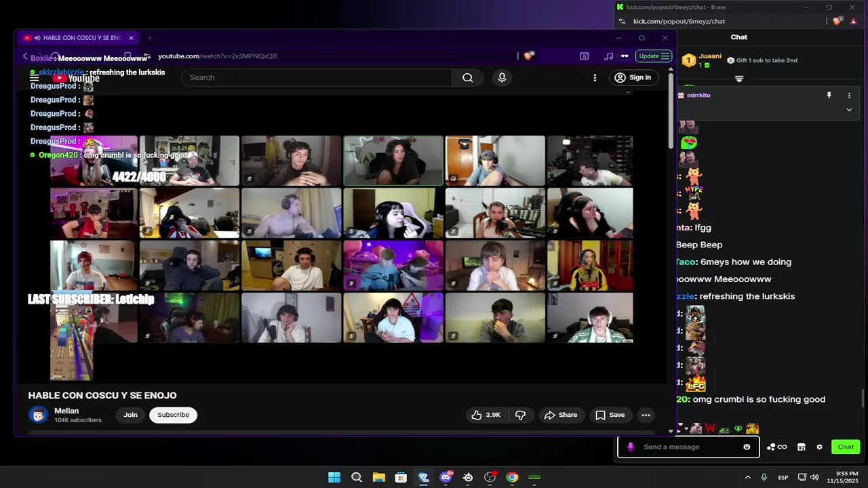The width and height of the screenshot is (868, 488).
Task: Click the Kick chat vertical scrollbar
Action: click(x=863, y=396)
